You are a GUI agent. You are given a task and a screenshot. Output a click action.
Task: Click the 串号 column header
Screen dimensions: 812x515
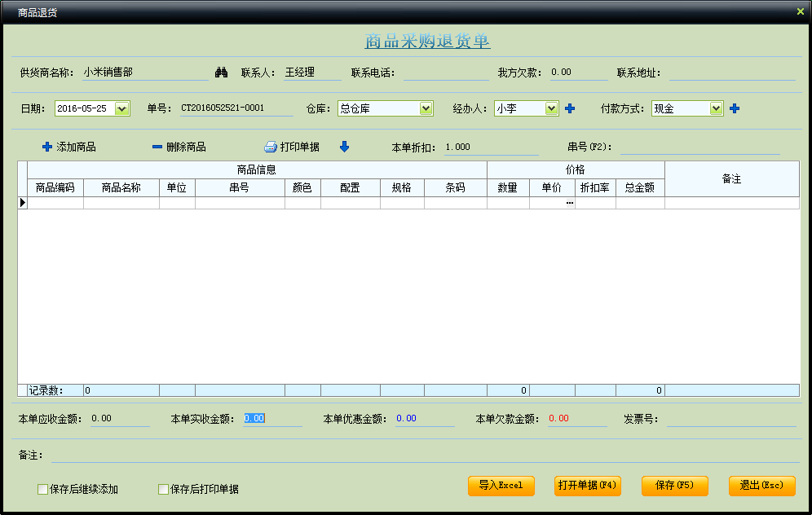240,188
